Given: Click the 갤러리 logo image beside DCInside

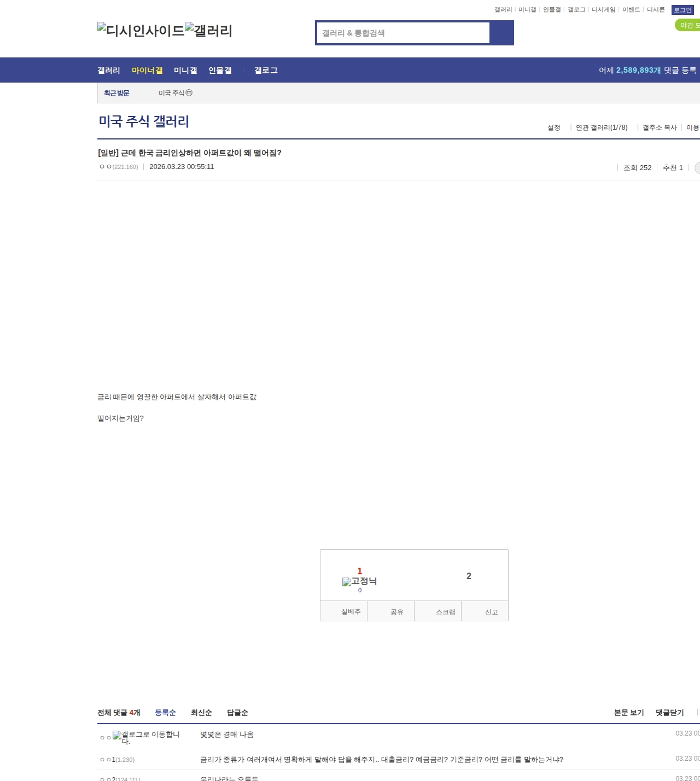Looking at the screenshot, I should pyautogui.click(x=209, y=30).
